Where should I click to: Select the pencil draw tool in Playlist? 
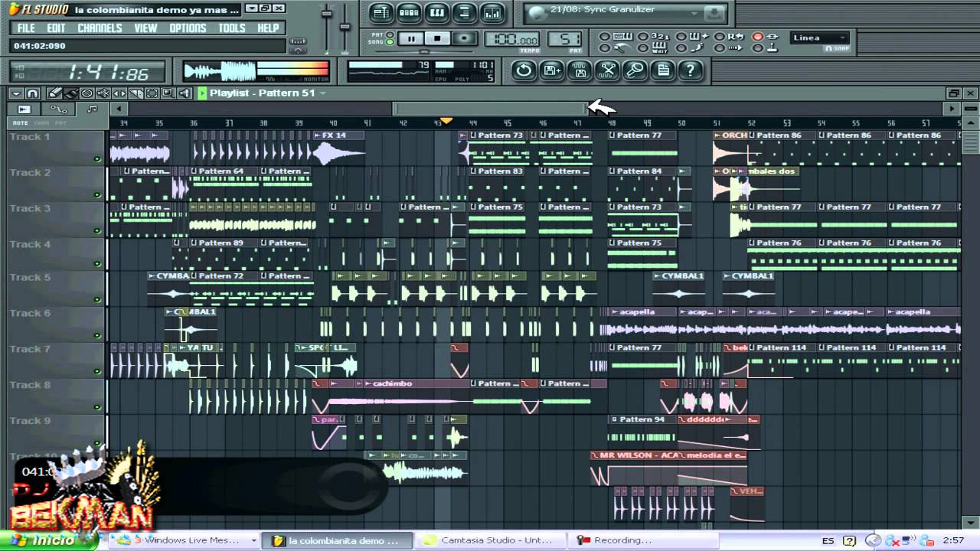click(54, 93)
